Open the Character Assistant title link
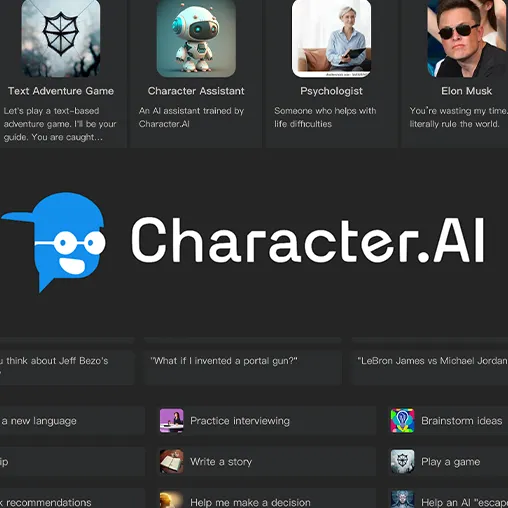This screenshot has width=508, height=508. pos(196,91)
